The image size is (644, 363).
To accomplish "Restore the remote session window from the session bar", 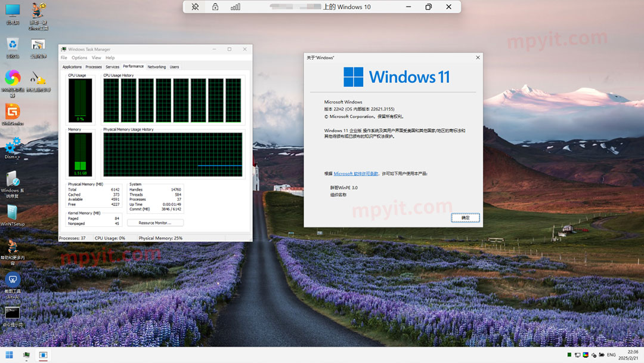I will tap(428, 7).
